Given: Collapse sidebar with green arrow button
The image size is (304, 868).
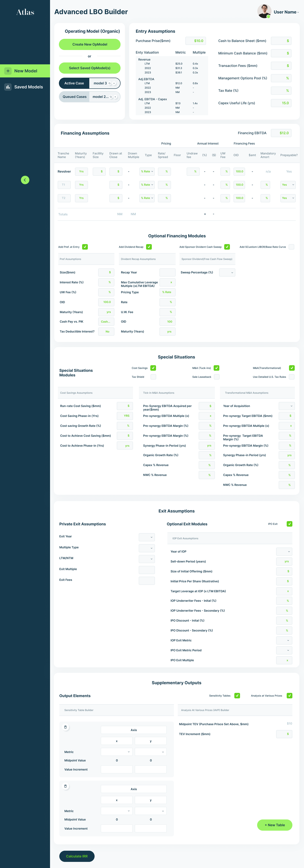Looking at the screenshot, I should (x=25, y=180).
